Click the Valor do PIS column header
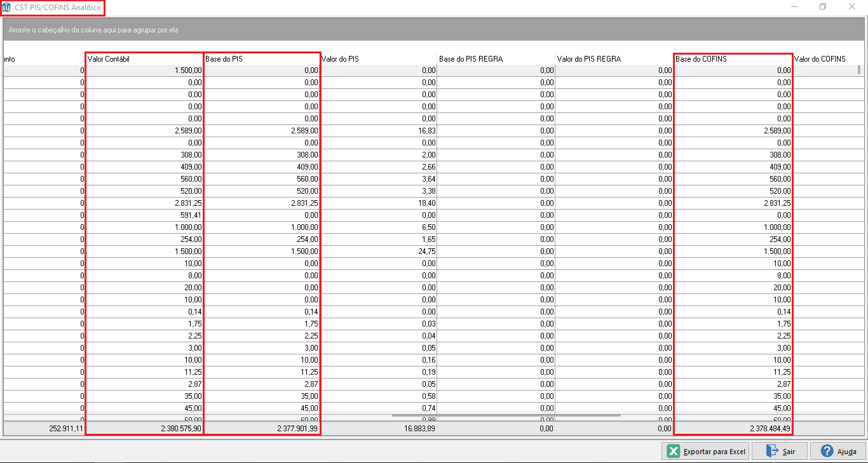This screenshot has width=868, height=463. point(379,59)
